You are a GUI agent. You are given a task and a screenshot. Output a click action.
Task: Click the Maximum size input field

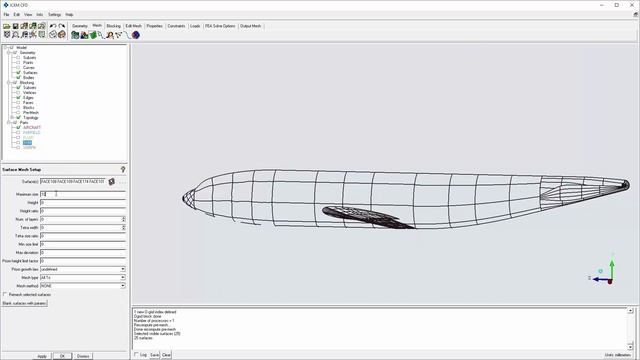point(83,194)
